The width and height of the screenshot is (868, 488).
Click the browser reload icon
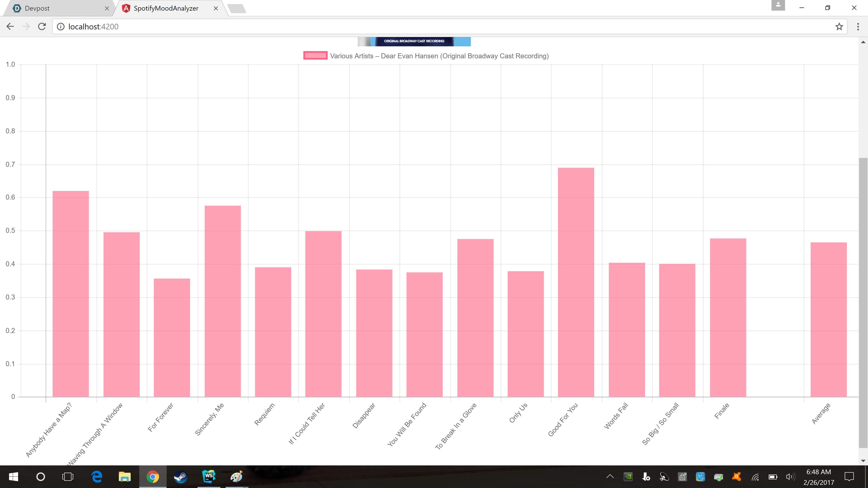42,27
